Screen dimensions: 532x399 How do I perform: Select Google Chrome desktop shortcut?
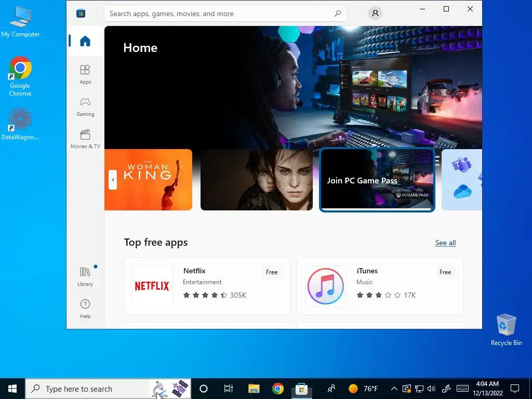click(20, 77)
